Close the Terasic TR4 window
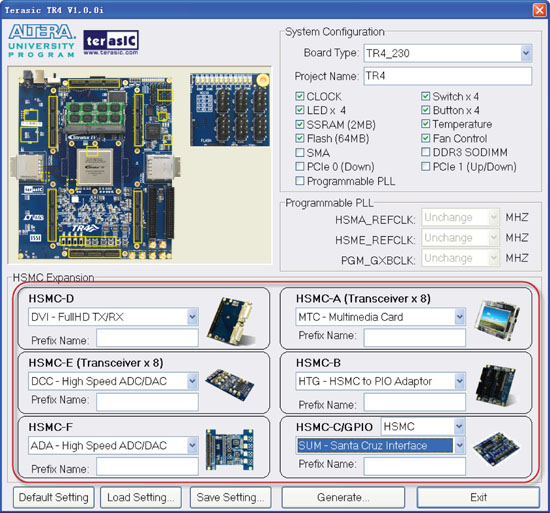This screenshot has height=513, width=550. tap(539, 10)
